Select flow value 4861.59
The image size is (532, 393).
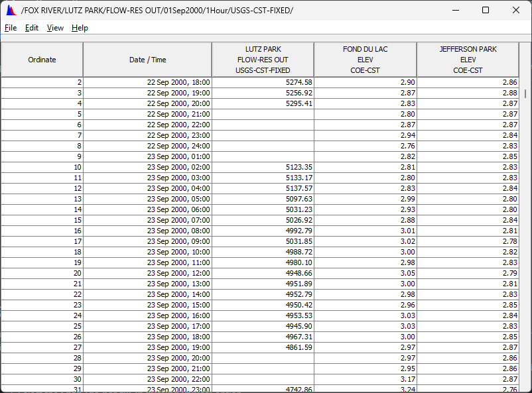pos(263,347)
